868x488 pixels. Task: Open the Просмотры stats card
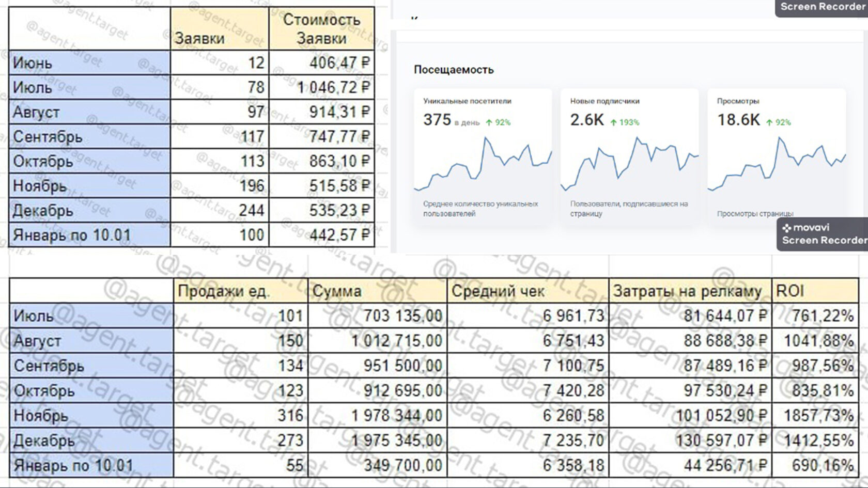coord(777,156)
